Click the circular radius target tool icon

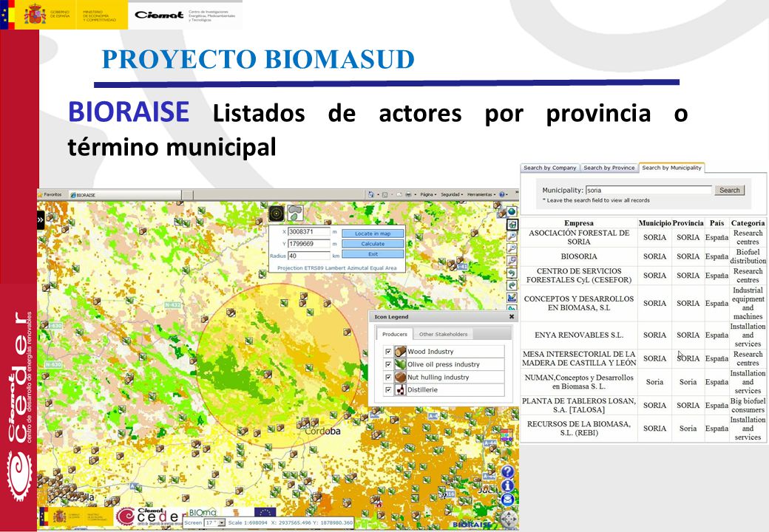pyautogui.click(x=277, y=213)
